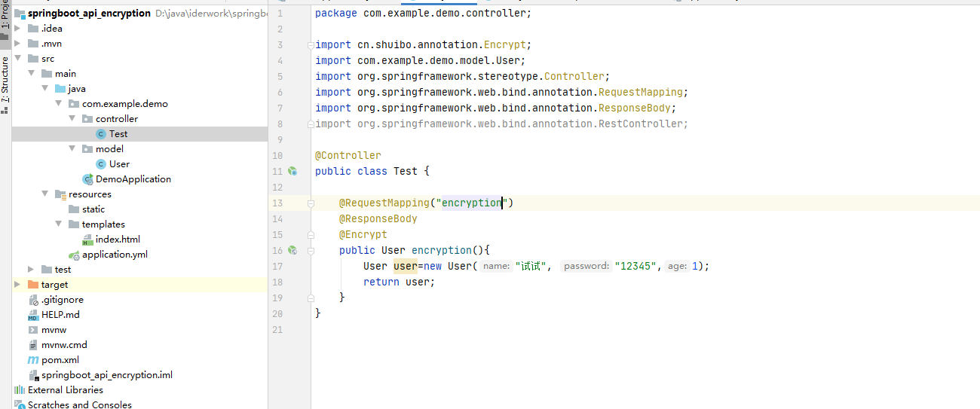Select the DemoApplication class icon in the tree
This screenshot has width=980, height=409.
pyautogui.click(x=87, y=179)
